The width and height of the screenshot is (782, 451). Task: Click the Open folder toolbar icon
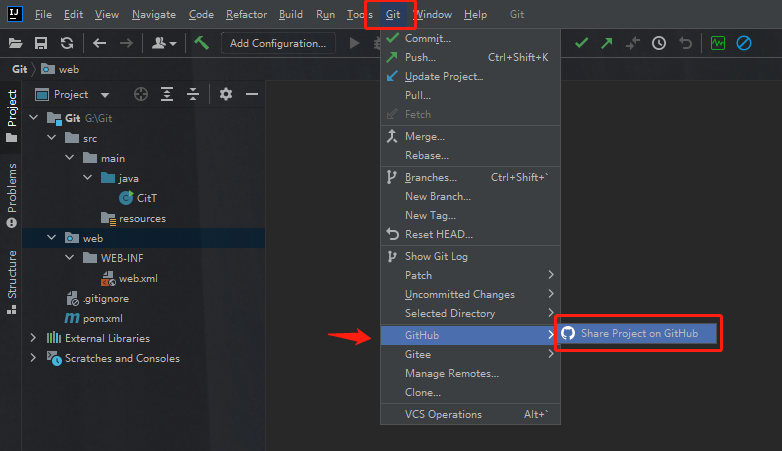pyautogui.click(x=15, y=43)
